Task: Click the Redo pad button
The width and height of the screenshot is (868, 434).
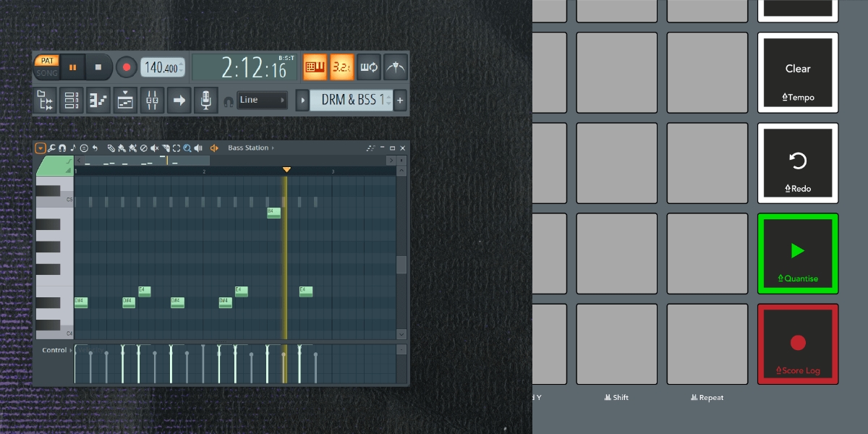Action: (798, 163)
